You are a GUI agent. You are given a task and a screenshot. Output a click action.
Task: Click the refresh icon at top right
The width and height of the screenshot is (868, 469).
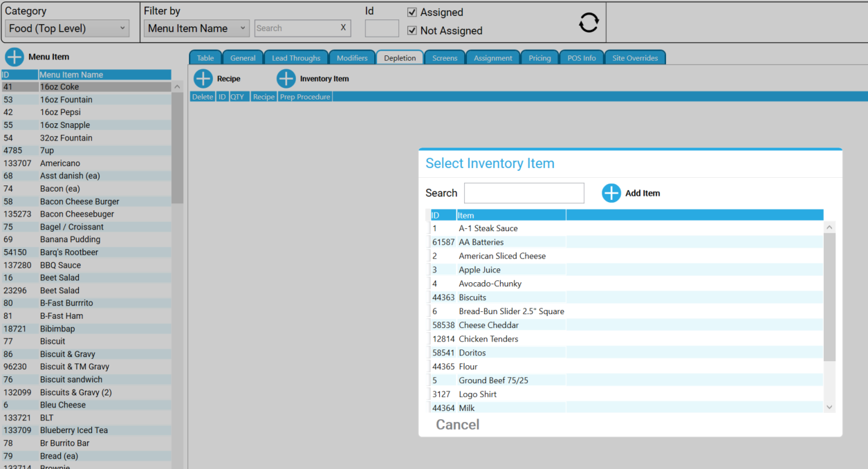pyautogui.click(x=588, y=22)
